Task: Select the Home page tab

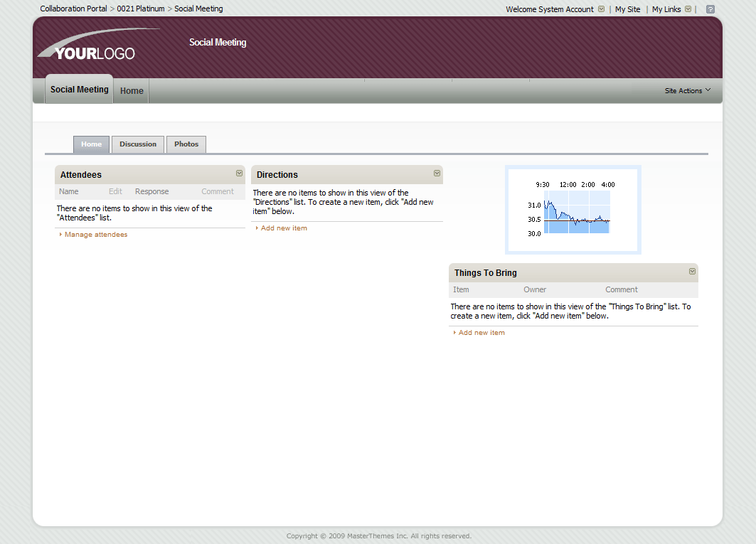Action: pos(91,144)
